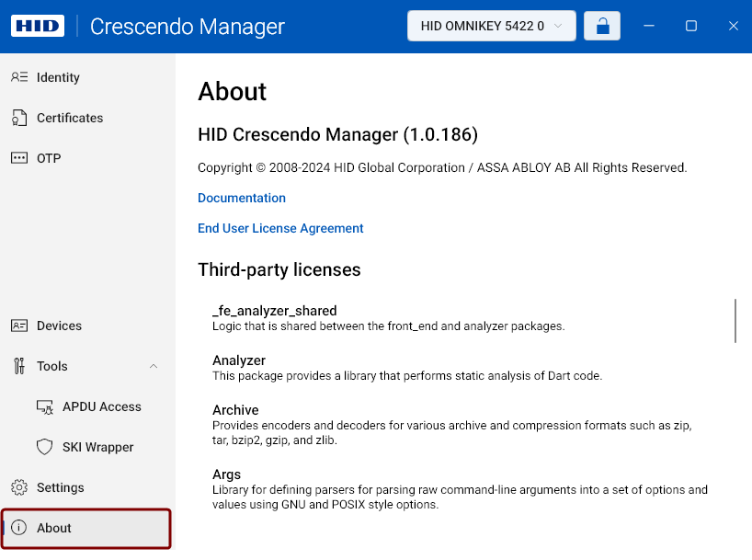Click the Settings gear icon
This screenshot has height=560, width=752.
[x=19, y=487]
